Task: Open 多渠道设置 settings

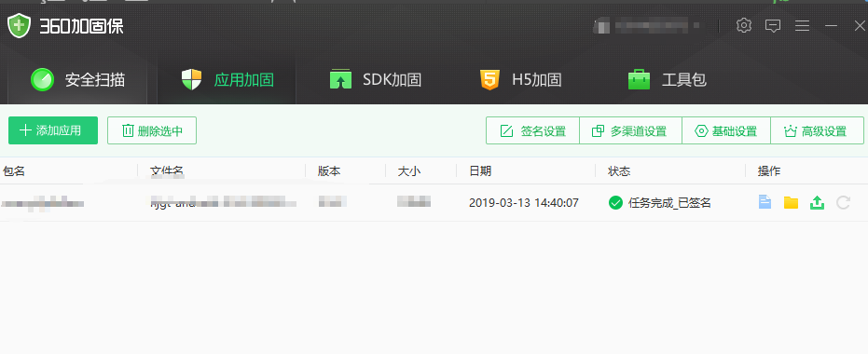Action: [630, 131]
